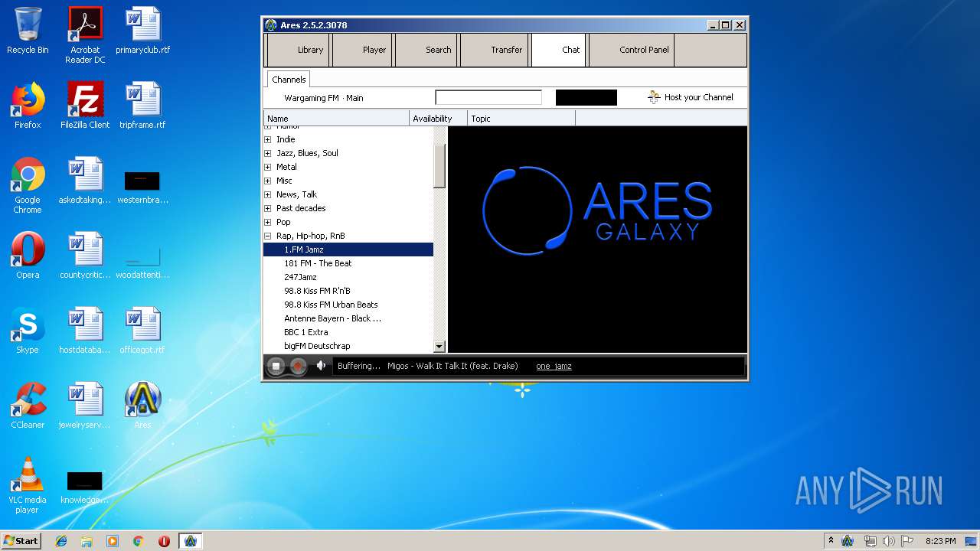Expand the Indie category

(x=268, y=139)
